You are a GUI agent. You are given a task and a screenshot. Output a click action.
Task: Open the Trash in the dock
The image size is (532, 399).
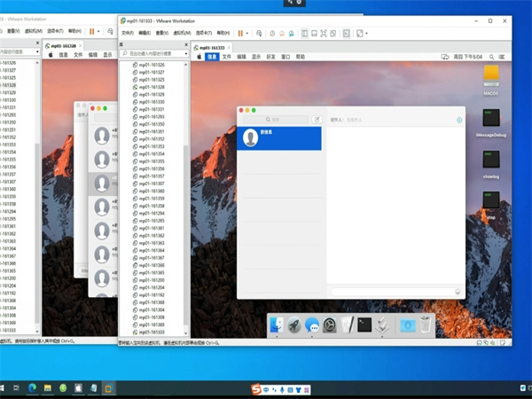tap(426, 325)
